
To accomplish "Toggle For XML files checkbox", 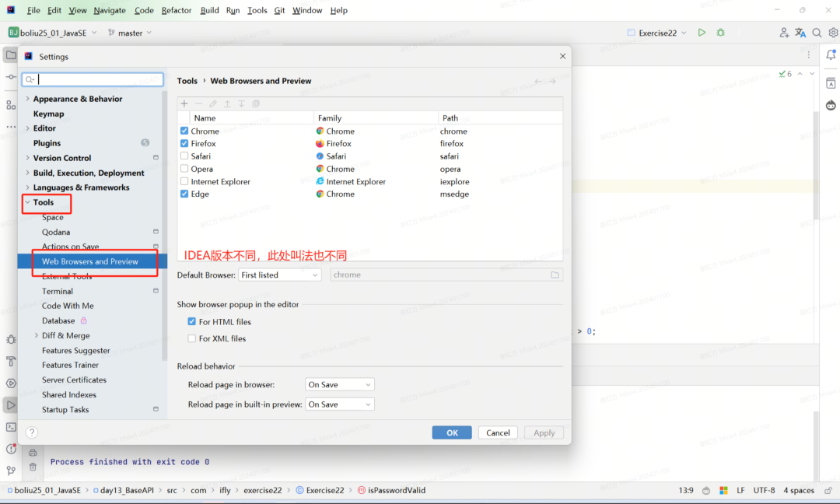I will click(x=191, y=338).
